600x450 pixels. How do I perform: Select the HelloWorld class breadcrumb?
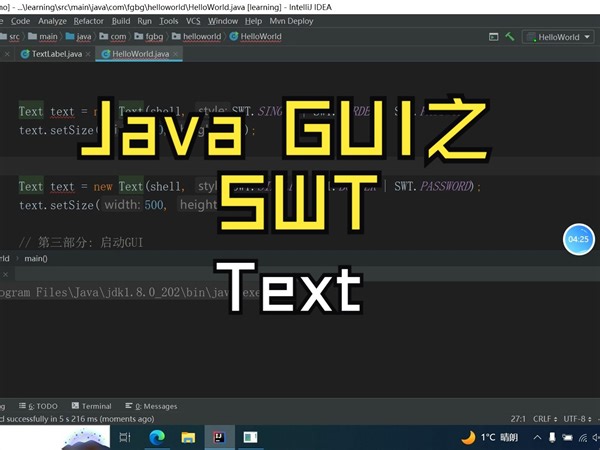coord(256,37)
